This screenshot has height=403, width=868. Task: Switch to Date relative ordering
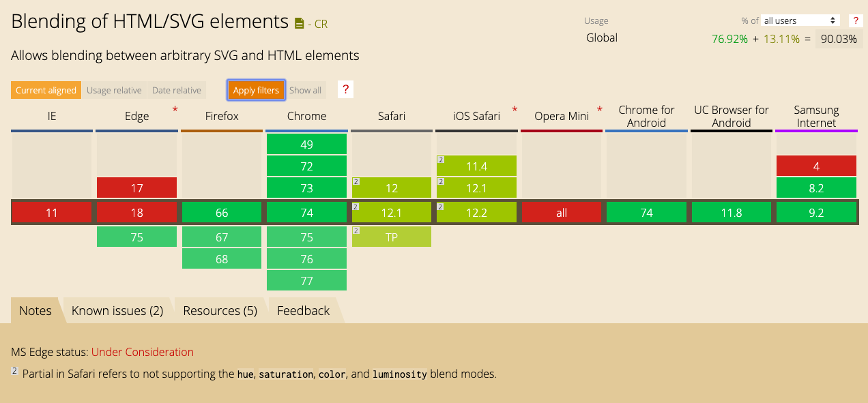(177, 89)
